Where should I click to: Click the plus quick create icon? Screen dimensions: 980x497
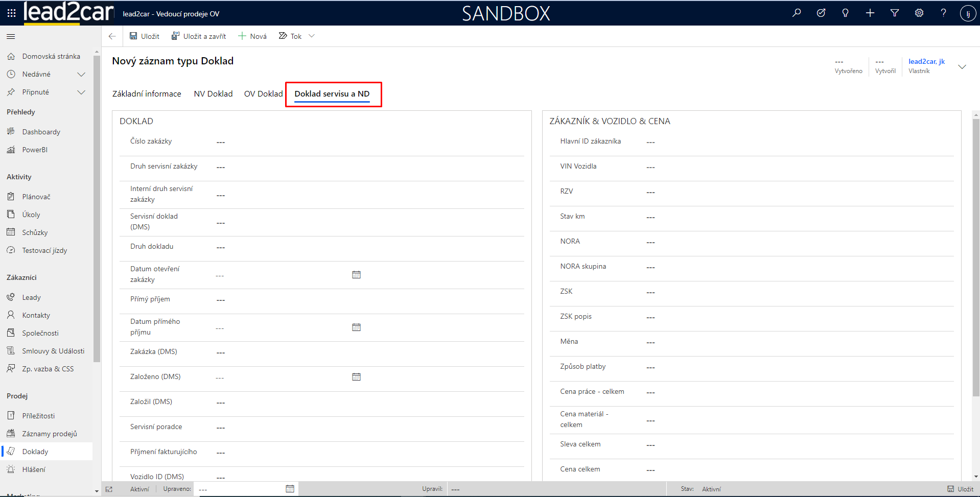tap(870, 13)
